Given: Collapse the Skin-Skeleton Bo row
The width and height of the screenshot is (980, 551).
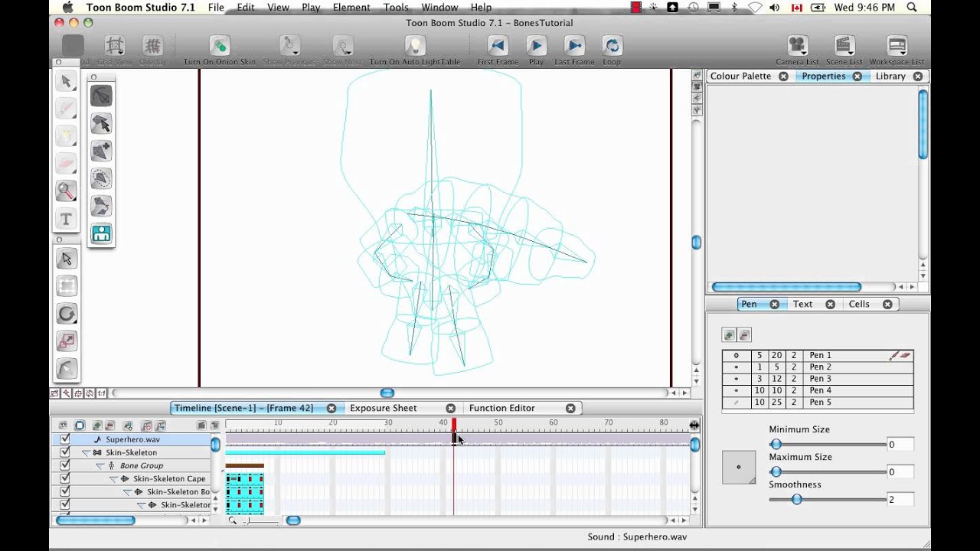Looking at the screenshot, I should 128,492.
